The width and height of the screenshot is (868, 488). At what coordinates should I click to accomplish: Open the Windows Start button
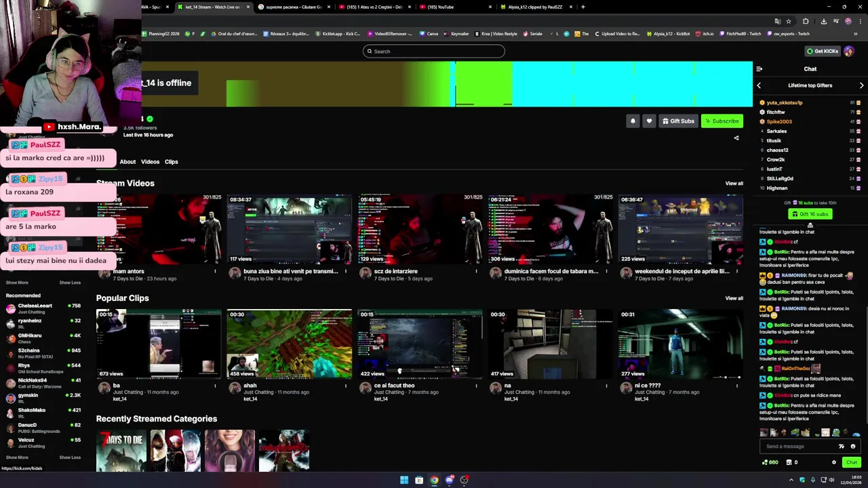(404, 480)
